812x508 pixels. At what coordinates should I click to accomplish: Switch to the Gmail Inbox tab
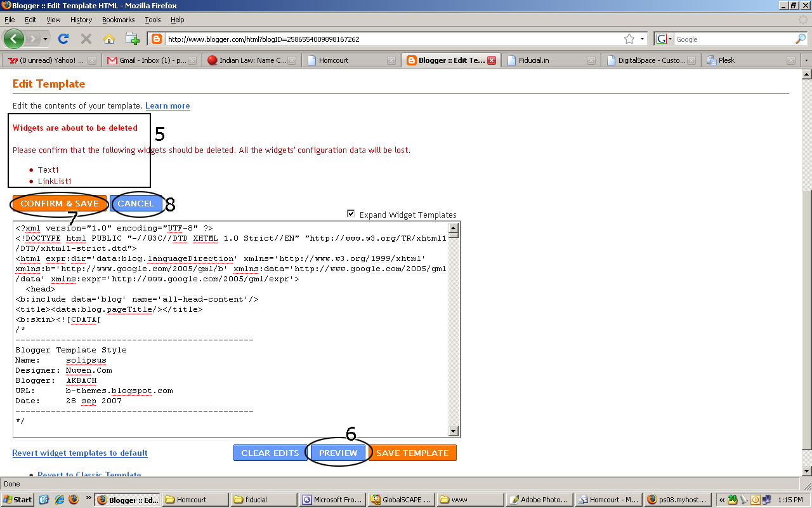(151, 60)
